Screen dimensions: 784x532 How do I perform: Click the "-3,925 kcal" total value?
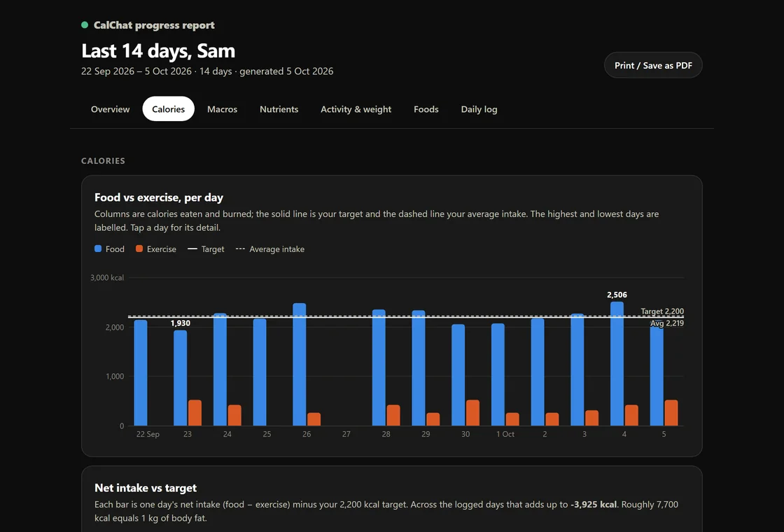tap(594, 505)
